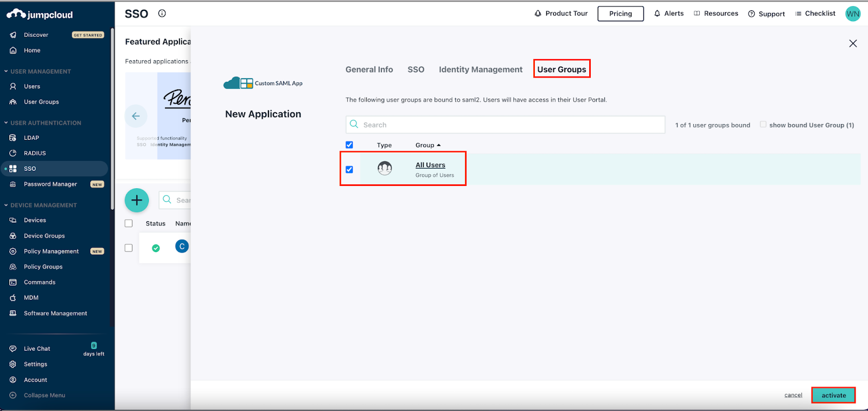The height and width of the screenshot is (411, 868).
Task: Open the All Users group link
Action: tap(430, 165)
